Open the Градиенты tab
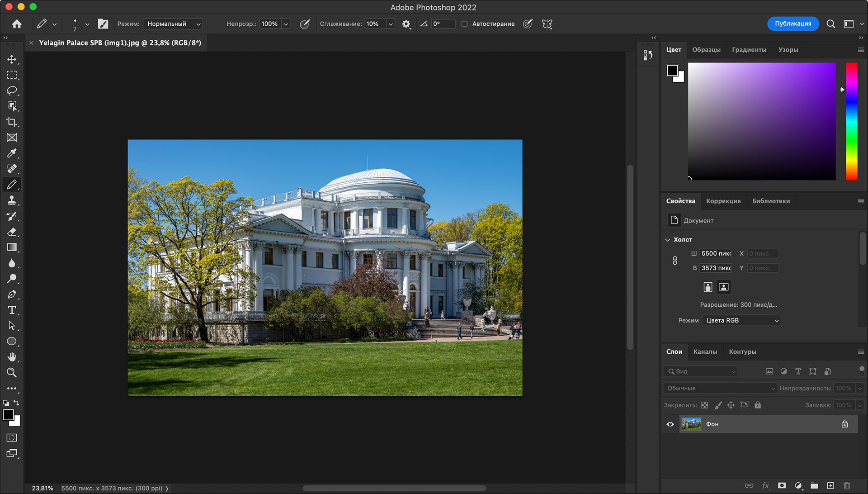 749,50
